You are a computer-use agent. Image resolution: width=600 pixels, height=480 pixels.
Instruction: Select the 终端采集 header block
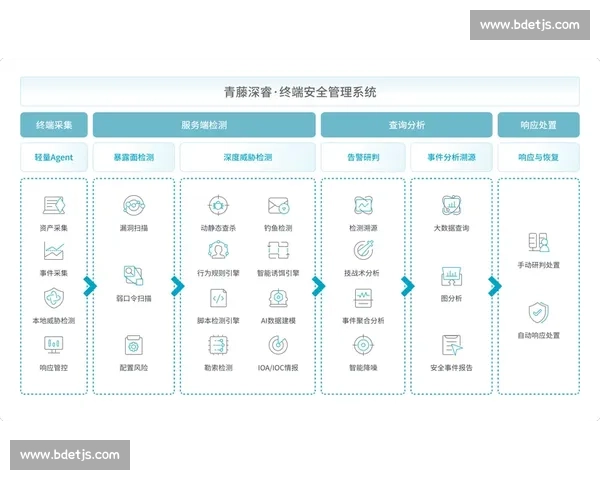pos(54,125)
